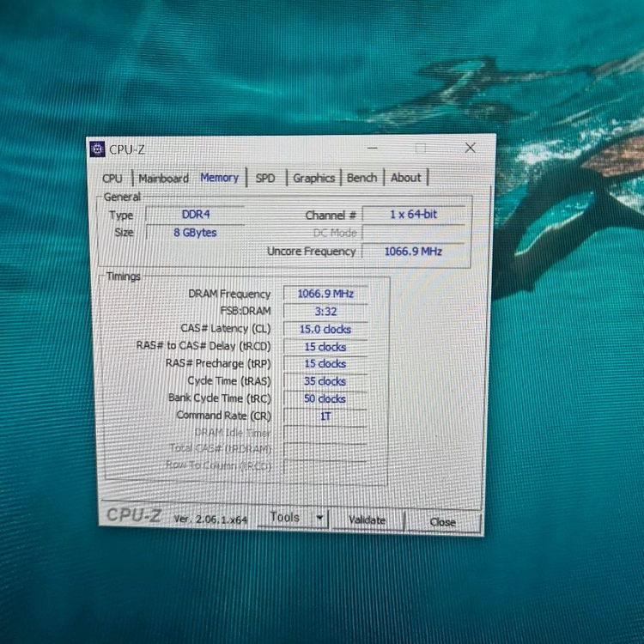The width and height of the screenshot is (644, 644).
Task: Click the Bank Cycle Time (tRC) label
Action: tap(220, 398)
